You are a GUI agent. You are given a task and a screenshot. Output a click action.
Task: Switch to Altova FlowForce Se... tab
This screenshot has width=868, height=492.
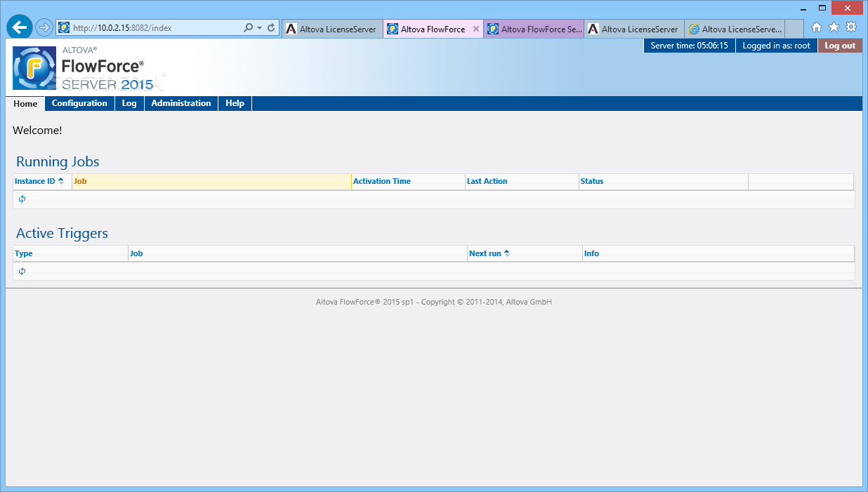(534, 29)
